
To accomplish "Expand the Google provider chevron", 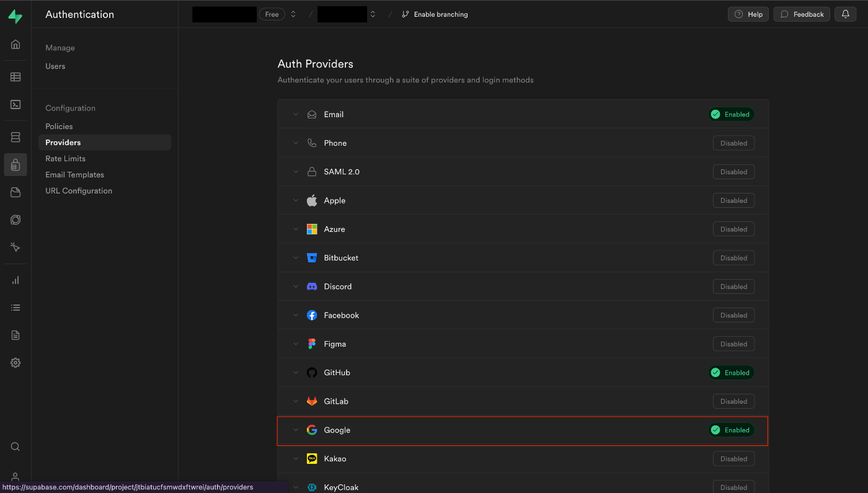I will 296,430.
